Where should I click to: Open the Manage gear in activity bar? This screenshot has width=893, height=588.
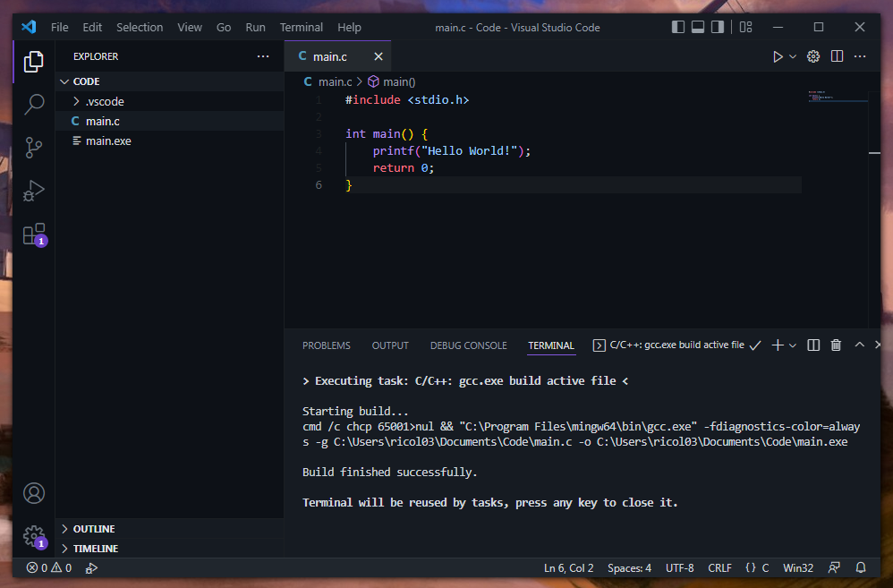(34, 536)
